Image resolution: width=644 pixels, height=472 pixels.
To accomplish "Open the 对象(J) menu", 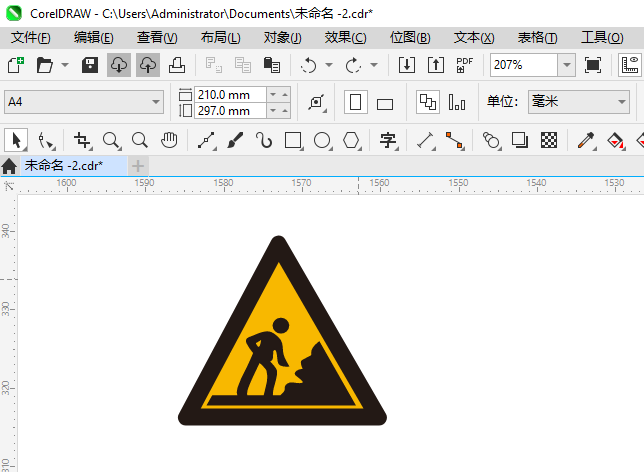I will pos(283,37).
